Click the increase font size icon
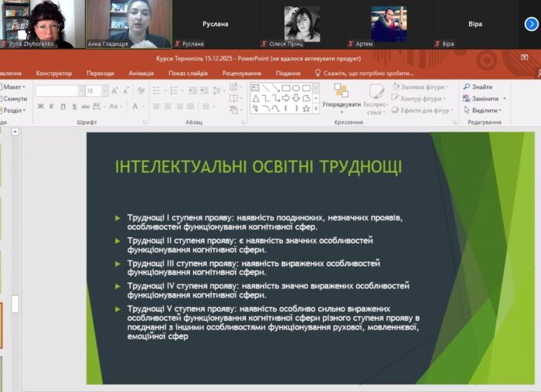Image resolution: width=541 pixels, height=392 pixels. tap(113, 90)
